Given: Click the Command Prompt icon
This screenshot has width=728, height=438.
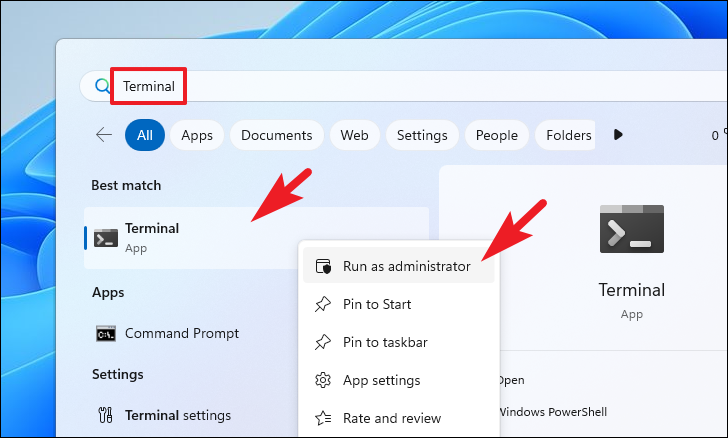Looking at the screenshot, I should point(106,333).
